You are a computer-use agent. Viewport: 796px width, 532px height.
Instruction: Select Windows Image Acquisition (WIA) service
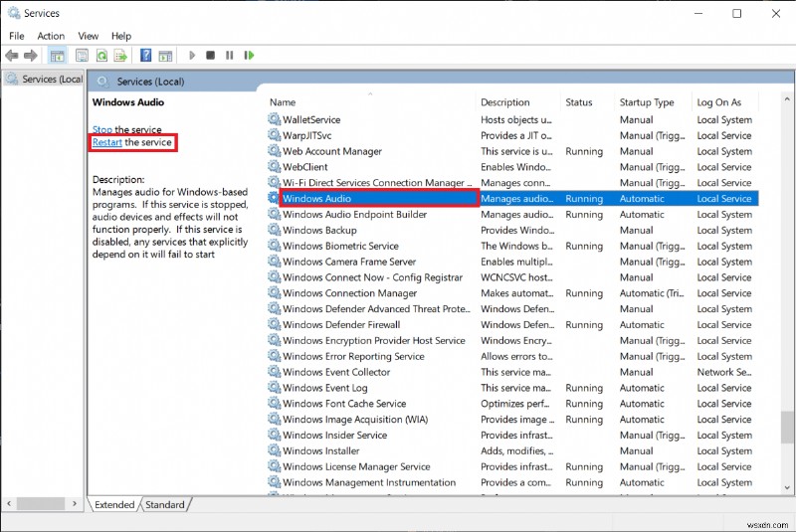click(x=512, y=419)
